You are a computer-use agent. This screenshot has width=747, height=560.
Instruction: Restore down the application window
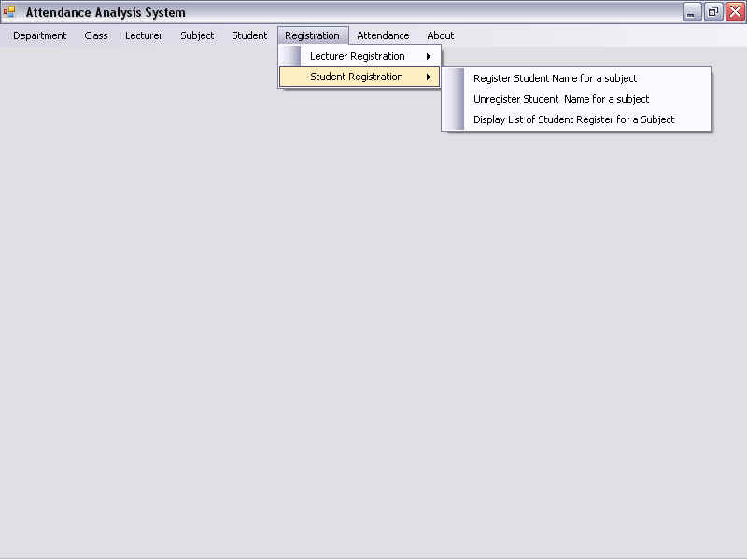pos(713,12)
